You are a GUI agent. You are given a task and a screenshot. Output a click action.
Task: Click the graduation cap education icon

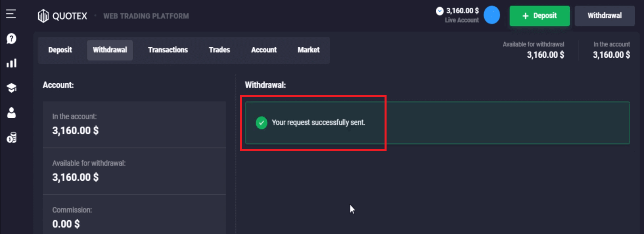pos(11,88)
